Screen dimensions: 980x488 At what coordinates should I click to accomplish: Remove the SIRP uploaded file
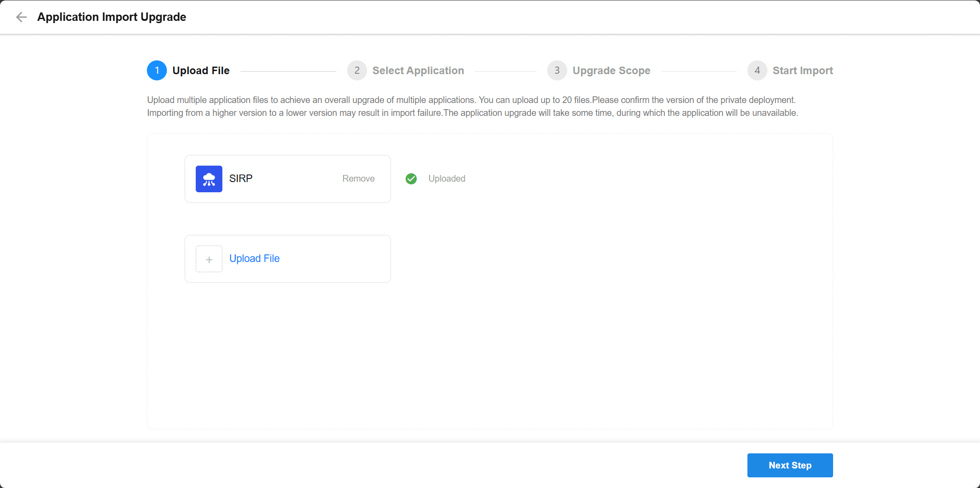click(358, 179)
